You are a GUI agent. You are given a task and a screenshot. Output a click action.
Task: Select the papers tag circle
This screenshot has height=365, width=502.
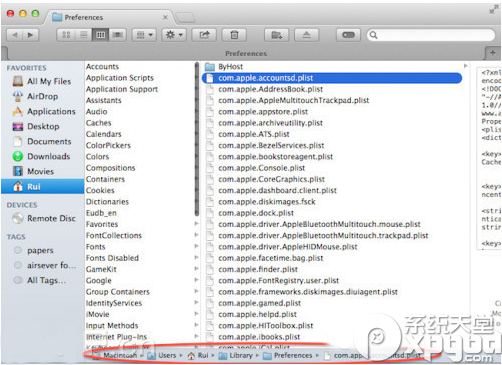click(x=18, y=250)
